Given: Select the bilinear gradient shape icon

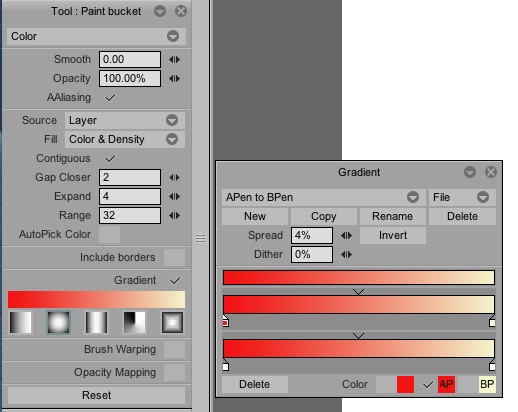Looking at the screenshot, I should [x=96, y=322].
